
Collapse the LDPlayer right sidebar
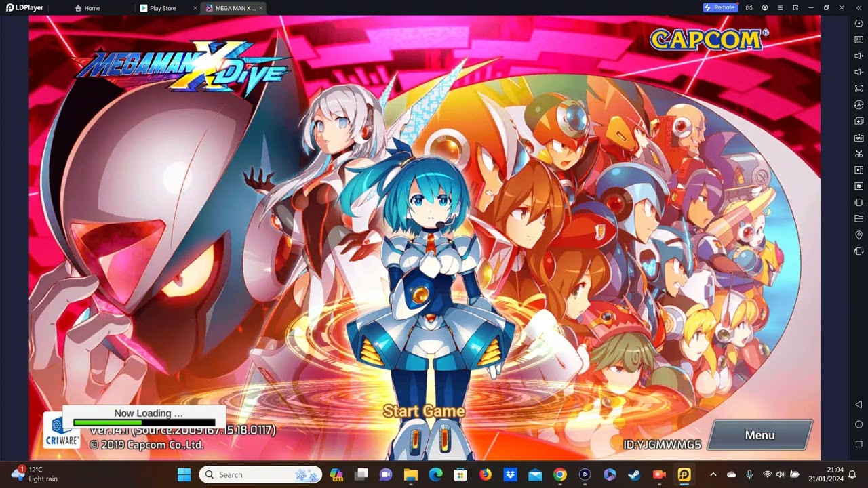[858, 7]
